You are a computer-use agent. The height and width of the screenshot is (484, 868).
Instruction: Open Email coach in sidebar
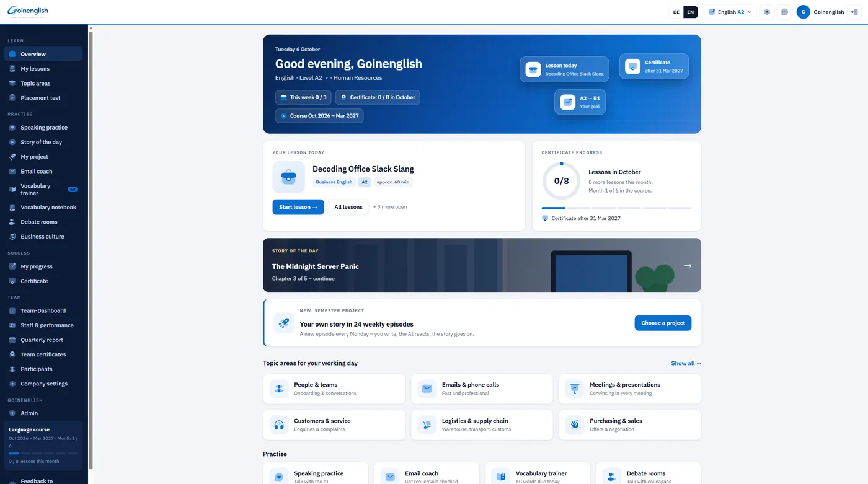(43, 171)
